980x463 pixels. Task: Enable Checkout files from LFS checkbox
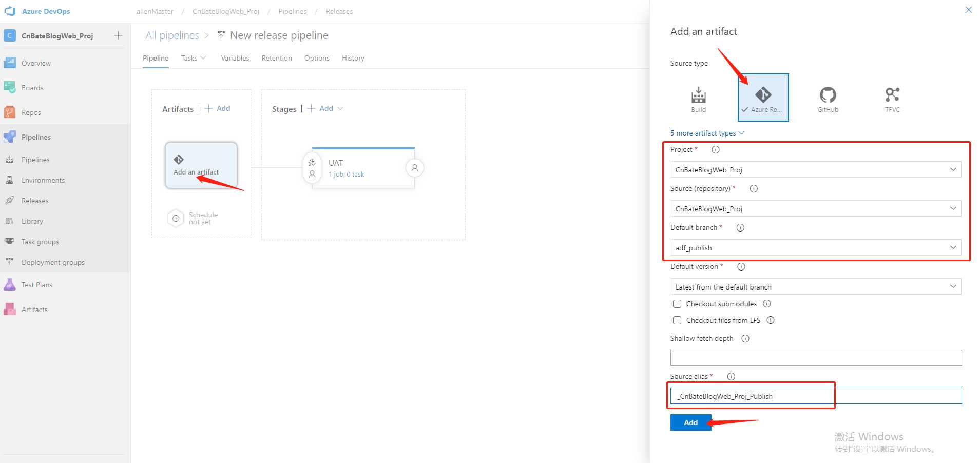[677, 320]
